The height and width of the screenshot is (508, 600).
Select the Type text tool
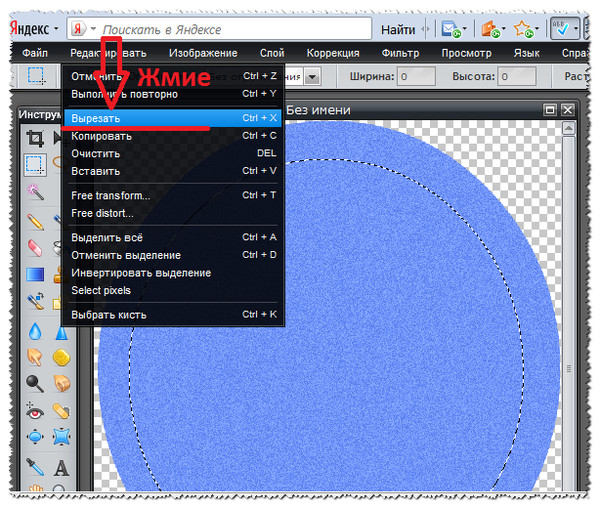point(61,467)
